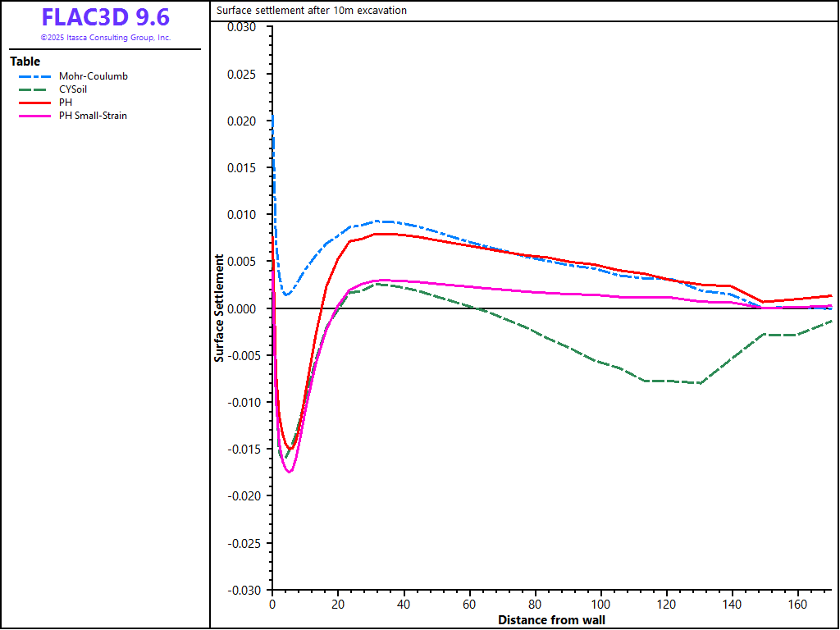Click the 160 x-axis tick value
The height and width of the screenshot is (630, 840).
point(798,605)
